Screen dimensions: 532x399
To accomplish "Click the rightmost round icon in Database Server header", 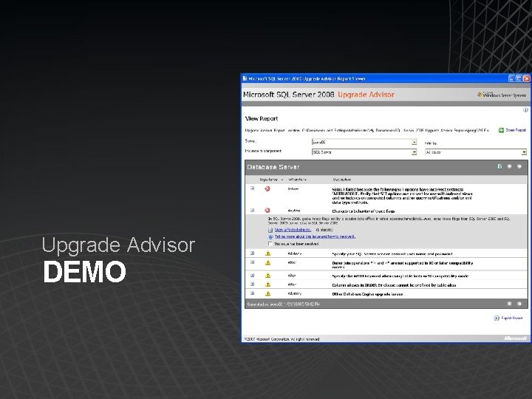I will [x=519, y=166].
